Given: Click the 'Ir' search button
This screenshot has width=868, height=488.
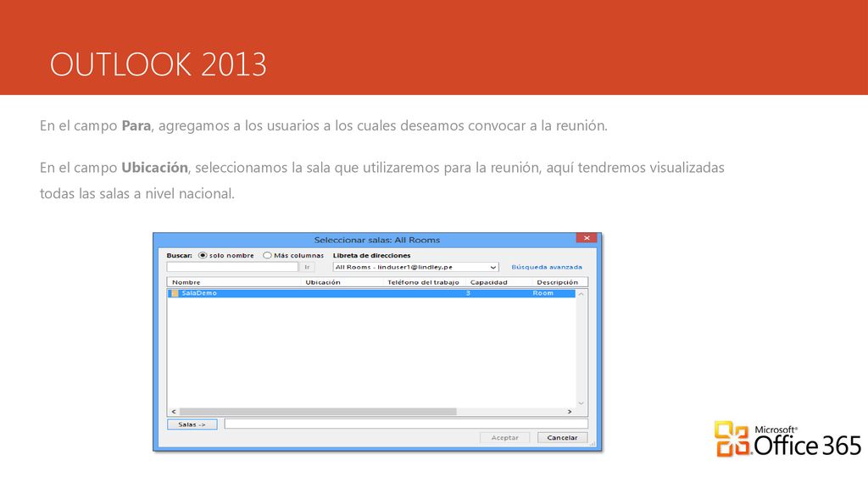Looking at the screenshot, I should coord(307,267).
